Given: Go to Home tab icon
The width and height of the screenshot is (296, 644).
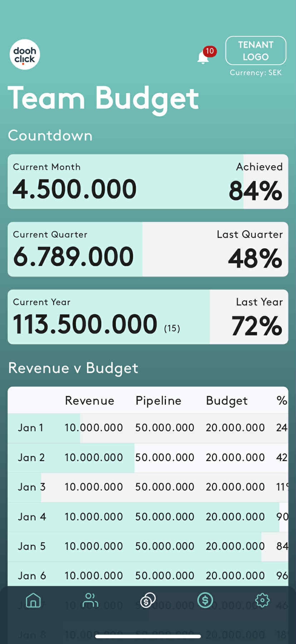Looking at the screenshot, I should click(x=33, y=600).
